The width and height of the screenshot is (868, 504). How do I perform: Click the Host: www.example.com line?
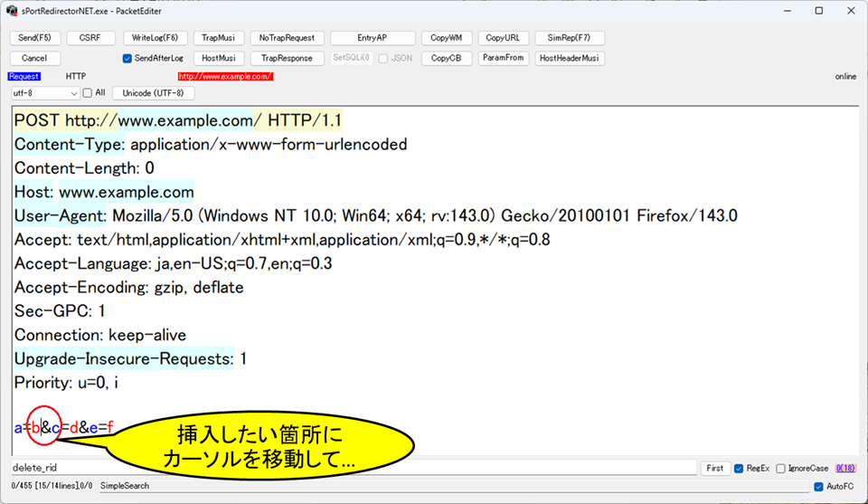[x=104, y=192]
